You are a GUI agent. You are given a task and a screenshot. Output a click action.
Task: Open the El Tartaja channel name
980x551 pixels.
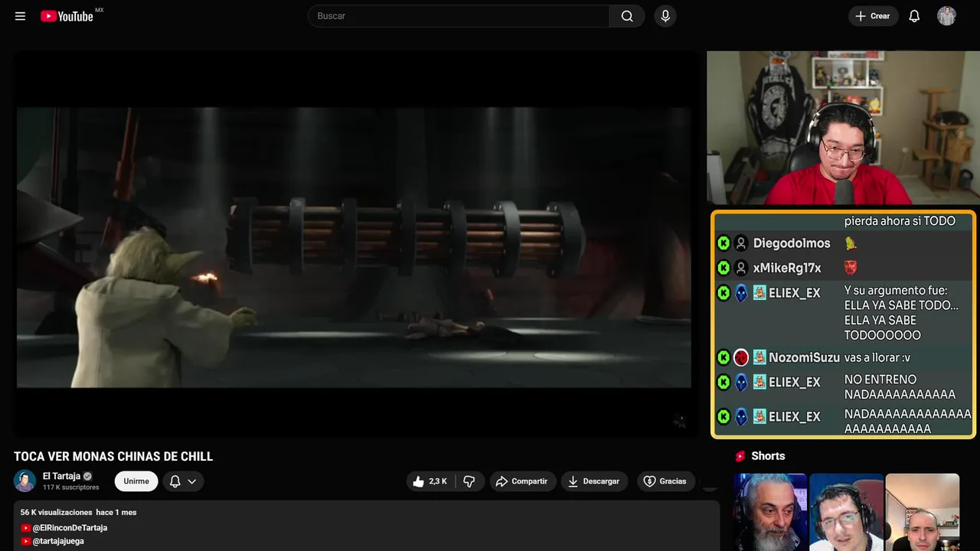[x=61, y=476]
